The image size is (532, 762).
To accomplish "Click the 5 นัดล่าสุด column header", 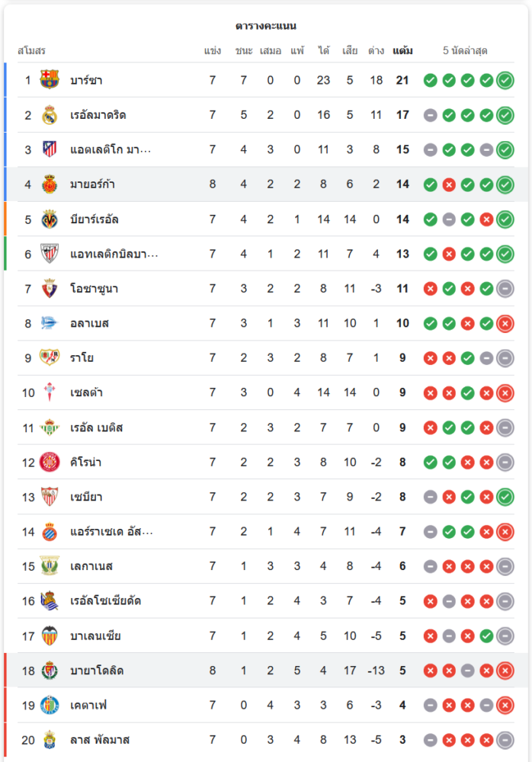I will click(465, 51).
